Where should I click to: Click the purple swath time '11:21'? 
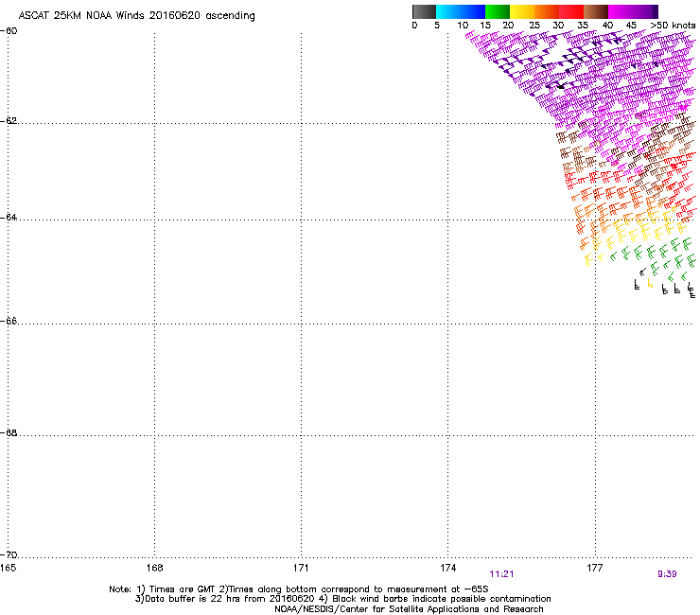pyautogui.click(x=501, y=574)
